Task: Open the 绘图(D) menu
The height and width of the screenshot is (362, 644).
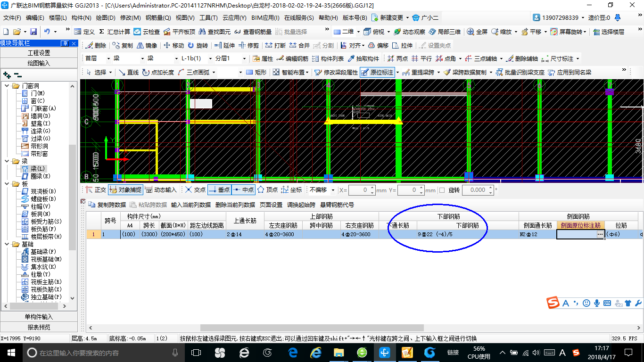Action: tap(106, 18)
